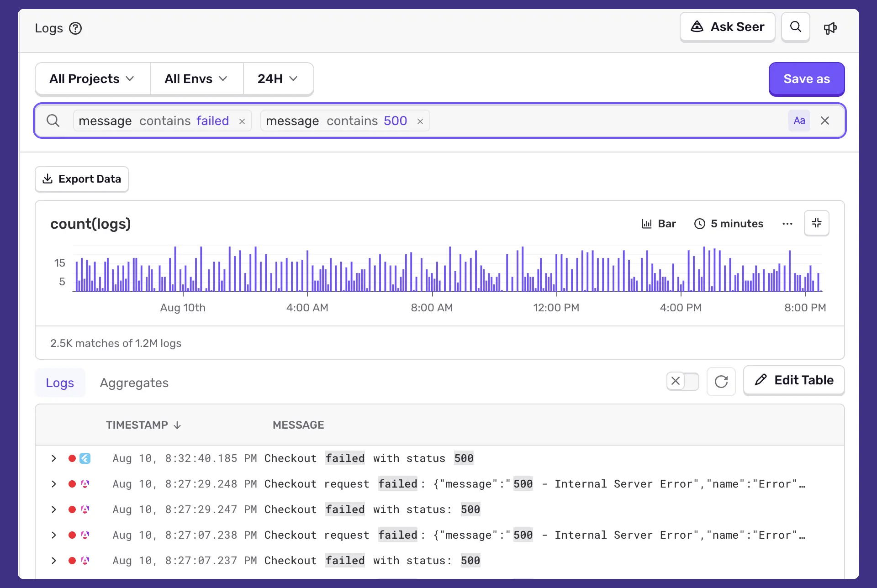Image resolution: width=877 pixels, height=588 pixels.
Task: Click the project icon on 8:27:29.248 row
Action: click(85, 484)
